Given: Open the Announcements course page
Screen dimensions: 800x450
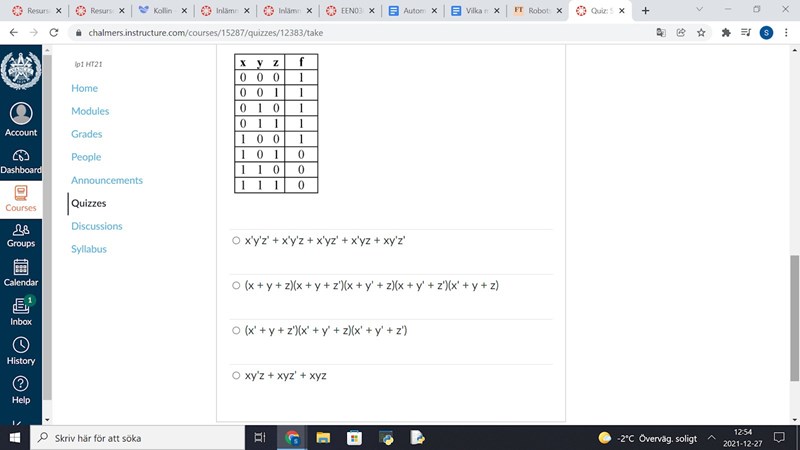Looking at the screenshot, I should [x=106, y=180].
